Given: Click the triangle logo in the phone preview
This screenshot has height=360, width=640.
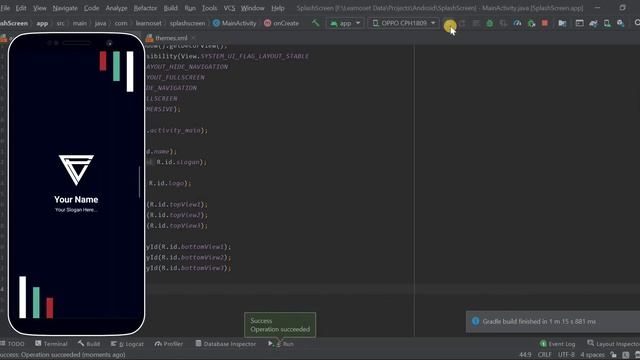Looking at the screenshot, I should tap(76, 170).
